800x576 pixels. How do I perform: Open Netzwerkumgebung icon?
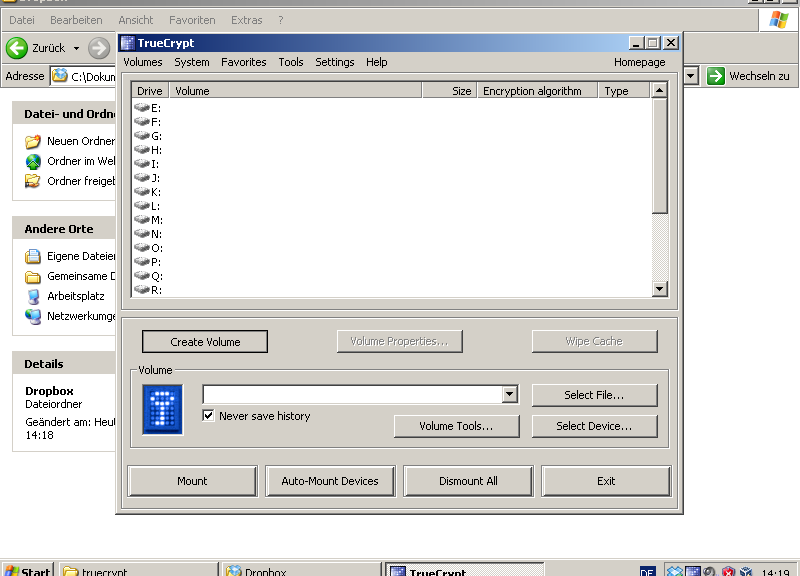33,316
